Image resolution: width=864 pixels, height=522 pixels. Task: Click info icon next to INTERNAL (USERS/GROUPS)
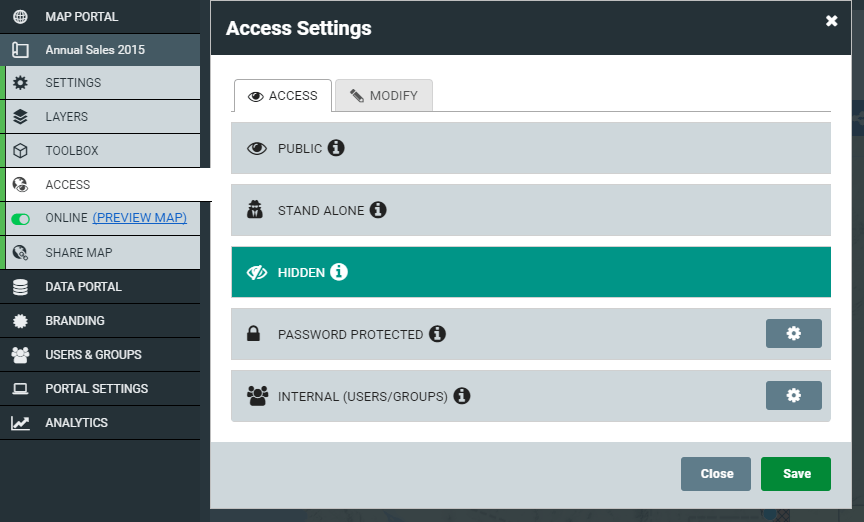[462, 396]
